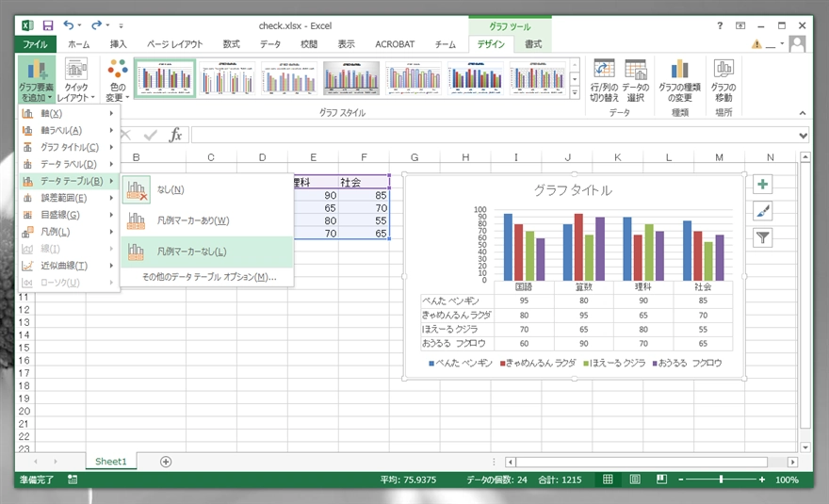Expand the formula bar

tap(803, 136)
